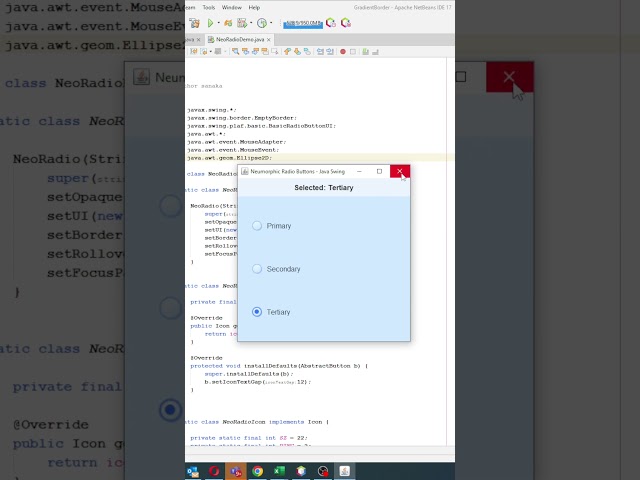The image size is (640, 480).
Task: Switch to the NeoRadioDemo.java tab
Action: pyautogui.click(x=240, y=40)
